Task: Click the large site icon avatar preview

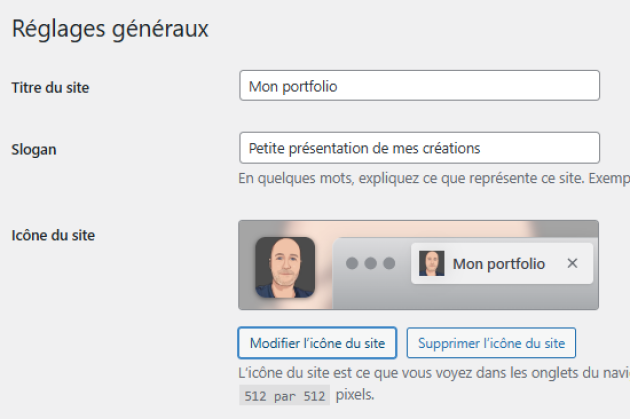Action: coord(285,266)
